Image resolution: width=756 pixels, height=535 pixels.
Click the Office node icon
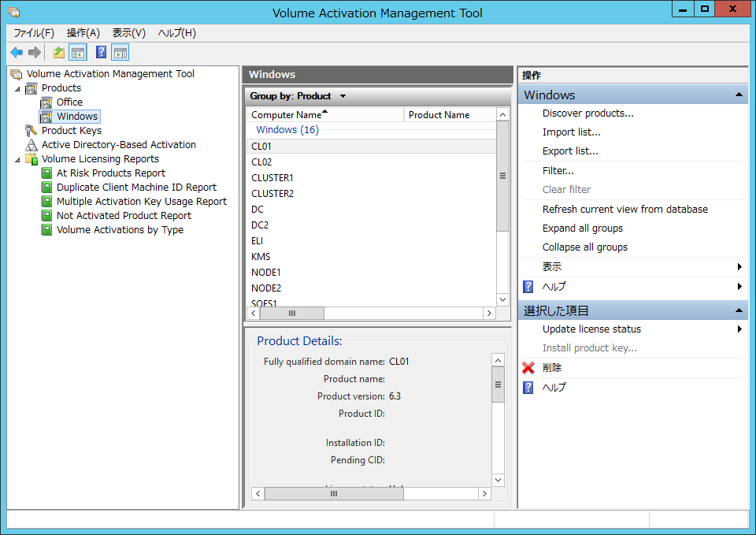[x=46, y=102]
